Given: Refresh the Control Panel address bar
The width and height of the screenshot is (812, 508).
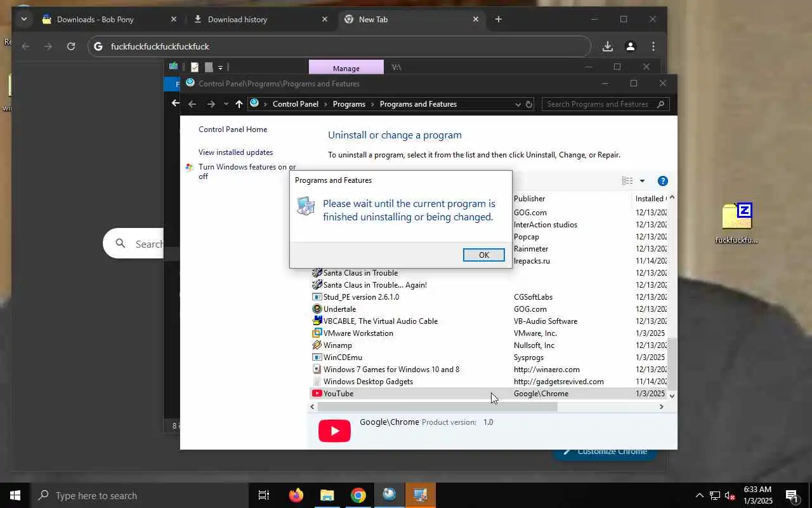Looking at the screenshot, I should pos(529,104).
